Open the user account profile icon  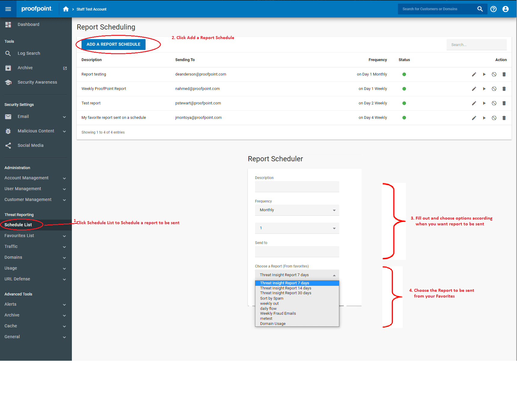[506, 9]
